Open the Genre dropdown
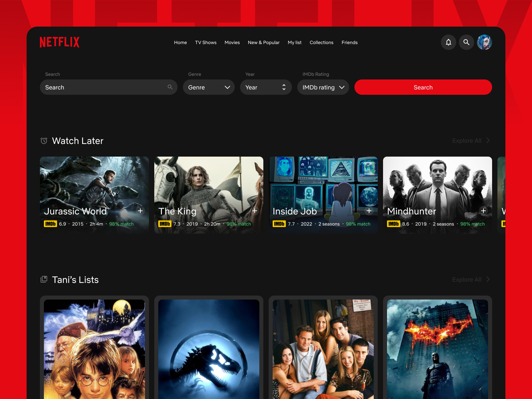This screenshot has width=532, height=399. pyautogui.click(x=208, y=87)
